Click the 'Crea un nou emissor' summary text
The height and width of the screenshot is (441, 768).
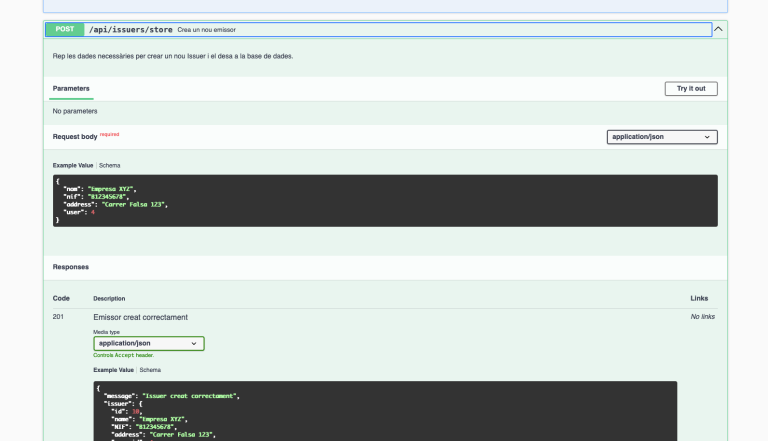coord(207,30)
